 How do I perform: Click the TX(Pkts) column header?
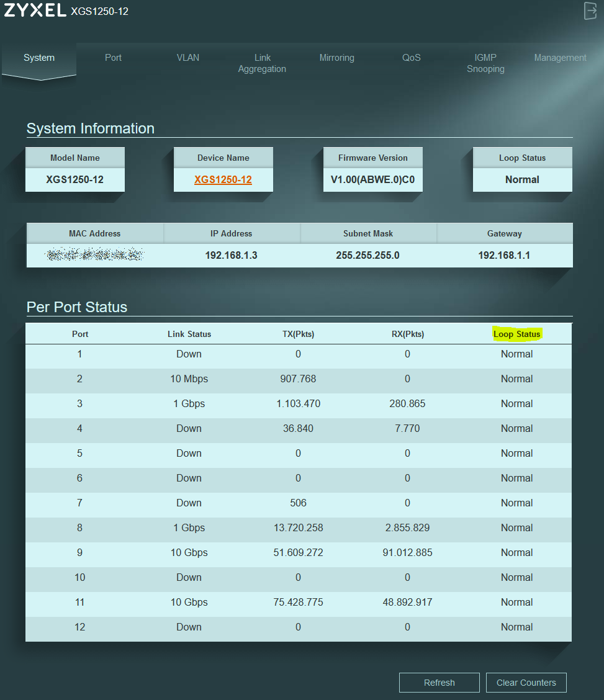(x=298, y=334)
